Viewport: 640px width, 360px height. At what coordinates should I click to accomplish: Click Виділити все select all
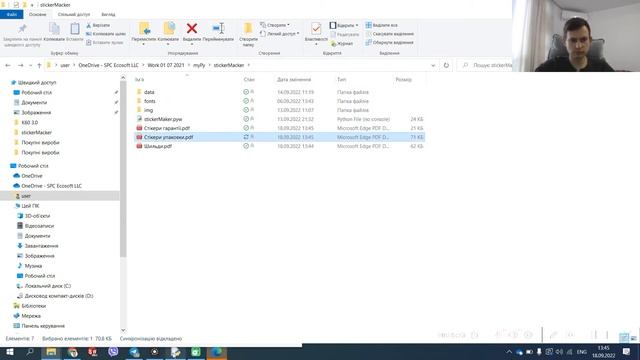(382, 25)
